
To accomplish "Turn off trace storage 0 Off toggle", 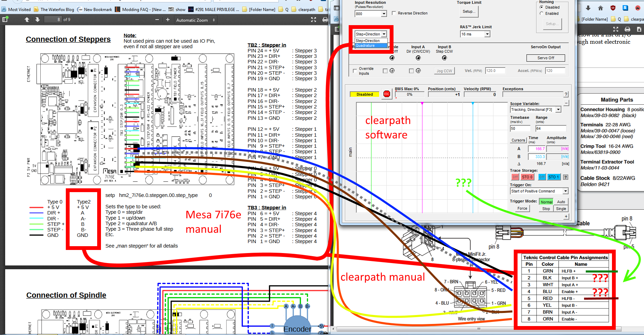I will [515, 177].
